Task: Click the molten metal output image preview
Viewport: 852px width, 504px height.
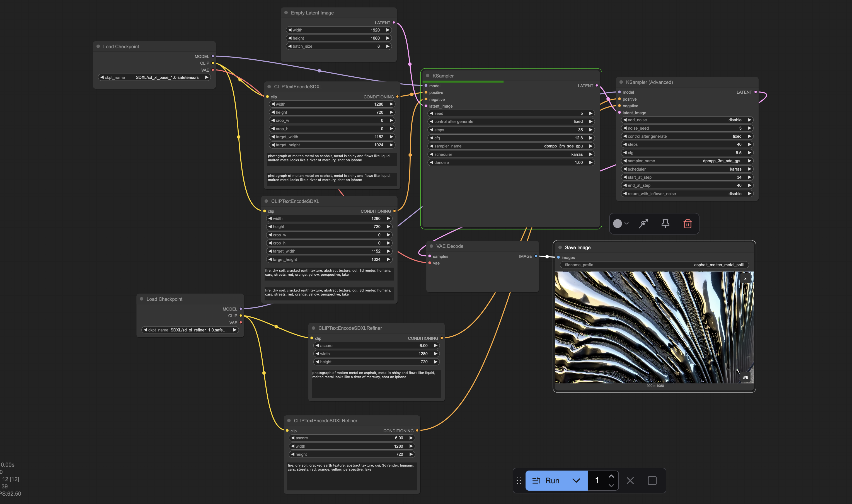Action: (654, 327)
